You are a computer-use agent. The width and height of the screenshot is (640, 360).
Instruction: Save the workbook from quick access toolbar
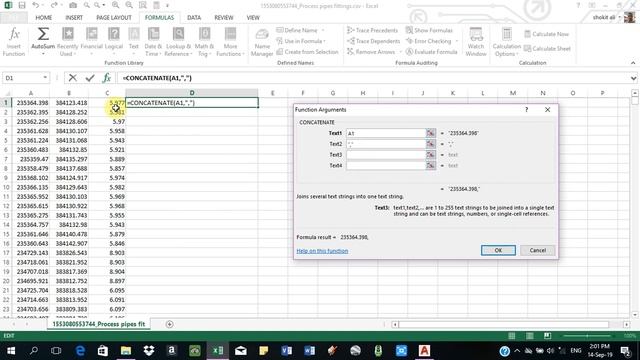(x=22, y=5)
